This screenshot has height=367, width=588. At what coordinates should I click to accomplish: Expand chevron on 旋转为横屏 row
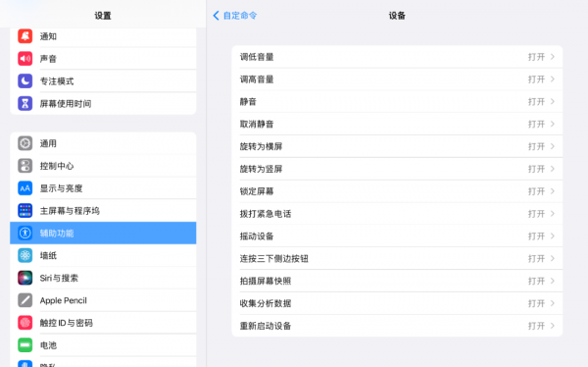tap(553, 146)
